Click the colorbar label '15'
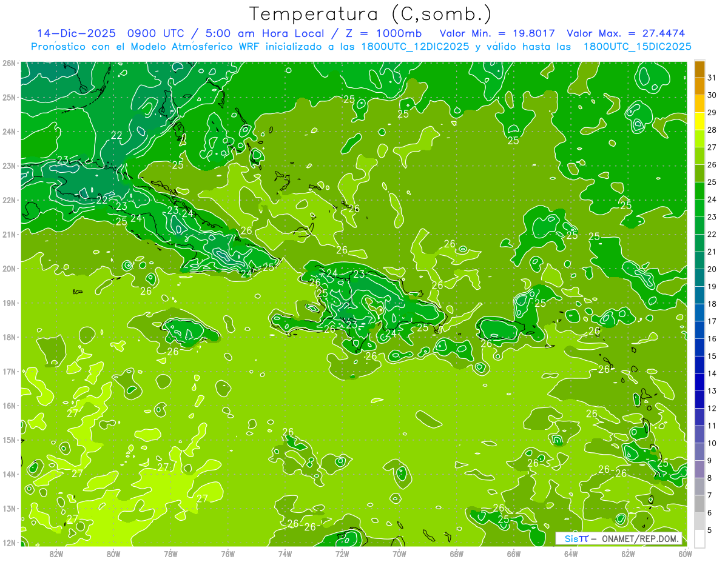The image size is (728, 562). pos(712,356)
